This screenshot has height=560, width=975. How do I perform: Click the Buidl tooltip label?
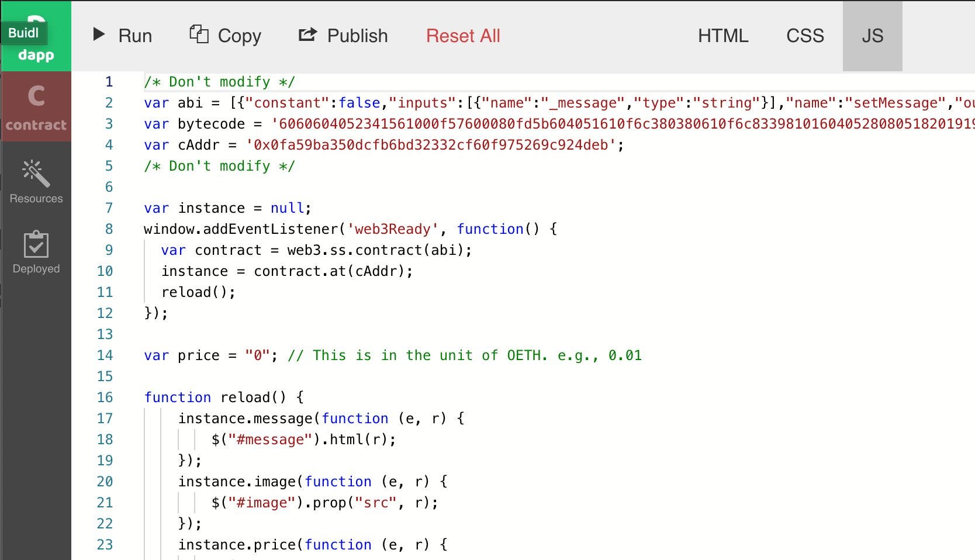point(23,33)
